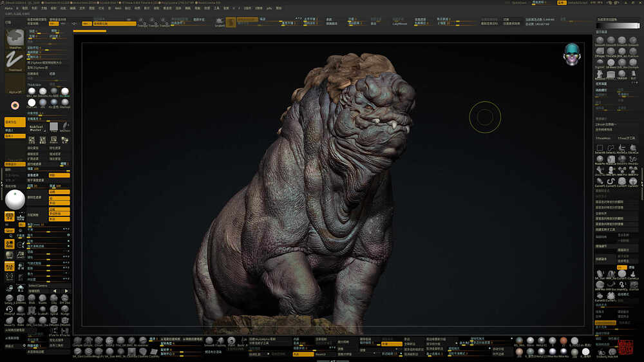The image size is (644, 362).
Task: Click the TPose to SubTool button
Action: 627,138
